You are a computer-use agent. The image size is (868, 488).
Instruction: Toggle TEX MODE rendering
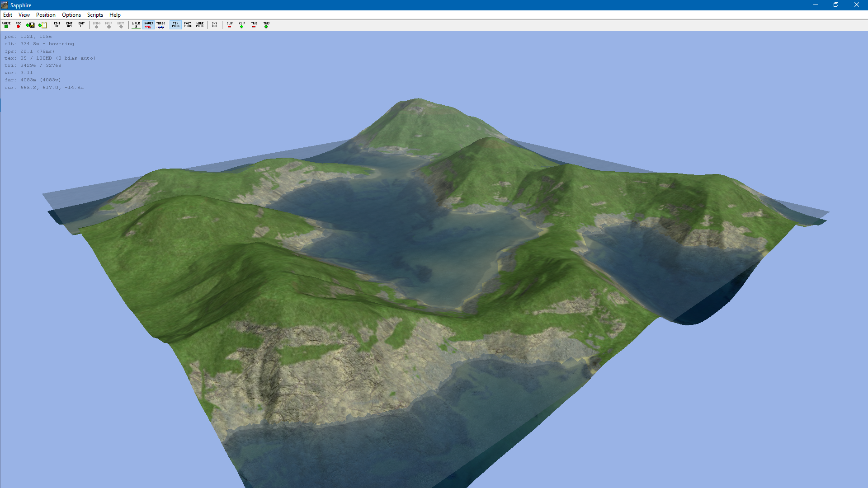pos(176,25)
